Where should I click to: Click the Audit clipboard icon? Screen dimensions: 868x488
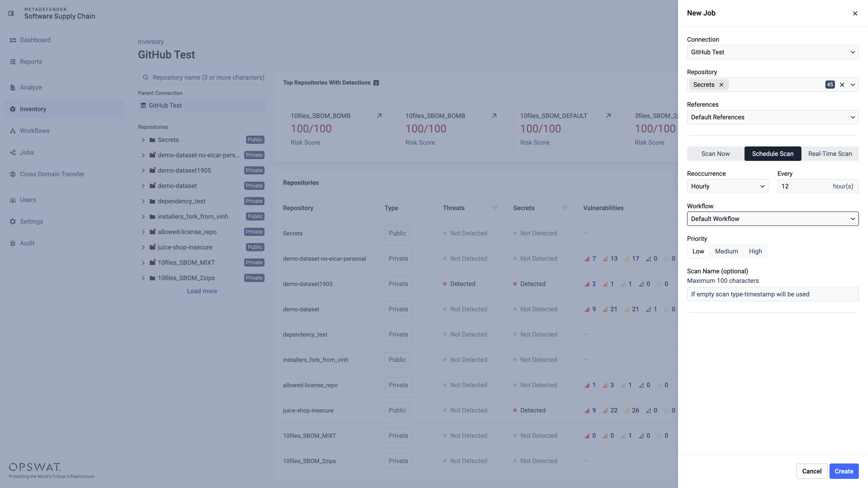point(13,244)
